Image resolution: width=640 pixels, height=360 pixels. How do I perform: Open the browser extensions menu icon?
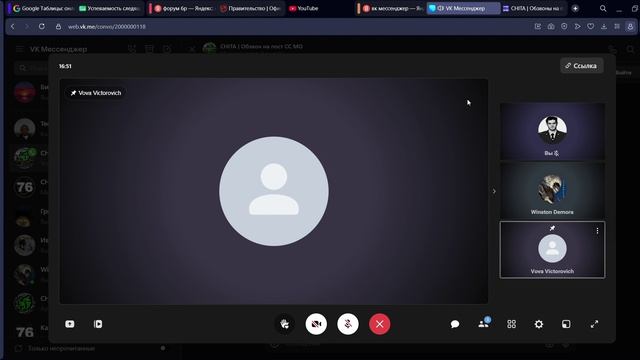pos(617,27)
